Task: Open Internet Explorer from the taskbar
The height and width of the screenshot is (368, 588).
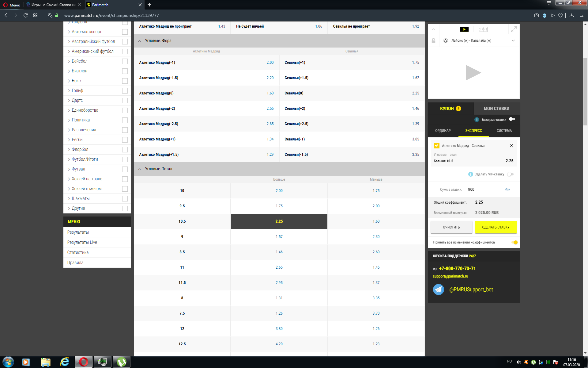Action: pos(64,362)
